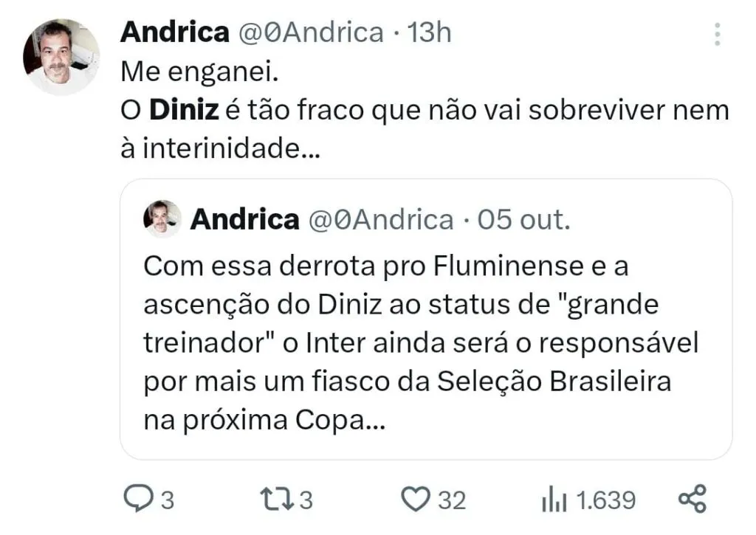Click the 32 likes count
The width and height of the screenshot is (756, 535).
point(452,500)
